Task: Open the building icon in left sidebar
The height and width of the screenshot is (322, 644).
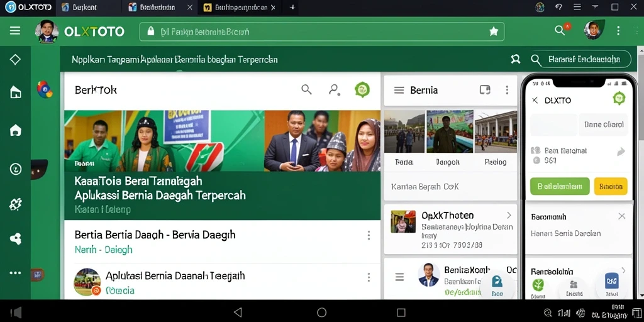Action: [15, 92]
